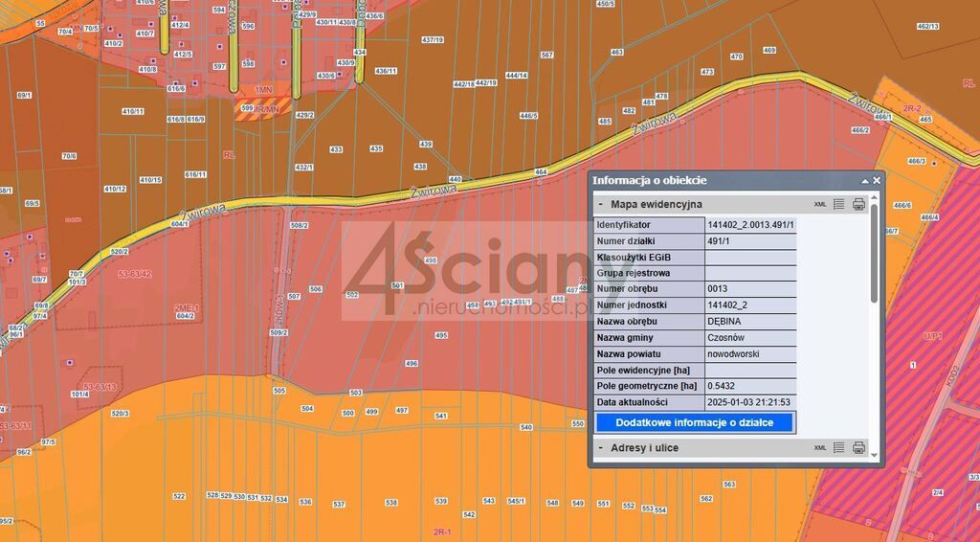The width and height of the screenshot is (980, 542).
Task: Export Adresy i ulice section as XML
Action: (820, 447)
